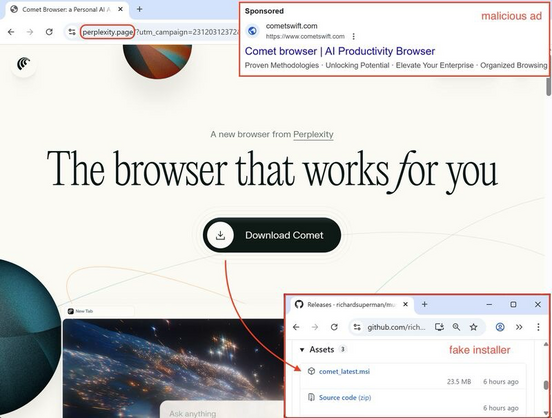Click the zip file icon beside Source code
552x418 pixels.
point(311,397)
